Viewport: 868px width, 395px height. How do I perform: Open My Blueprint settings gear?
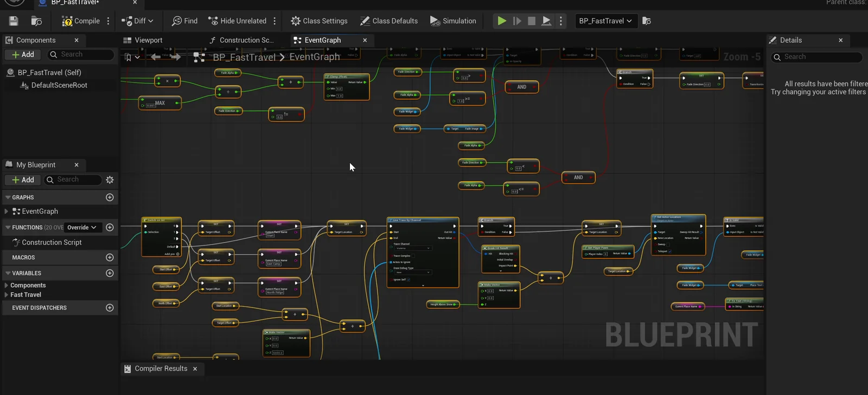pyautogui.click(x=110, y=180)
